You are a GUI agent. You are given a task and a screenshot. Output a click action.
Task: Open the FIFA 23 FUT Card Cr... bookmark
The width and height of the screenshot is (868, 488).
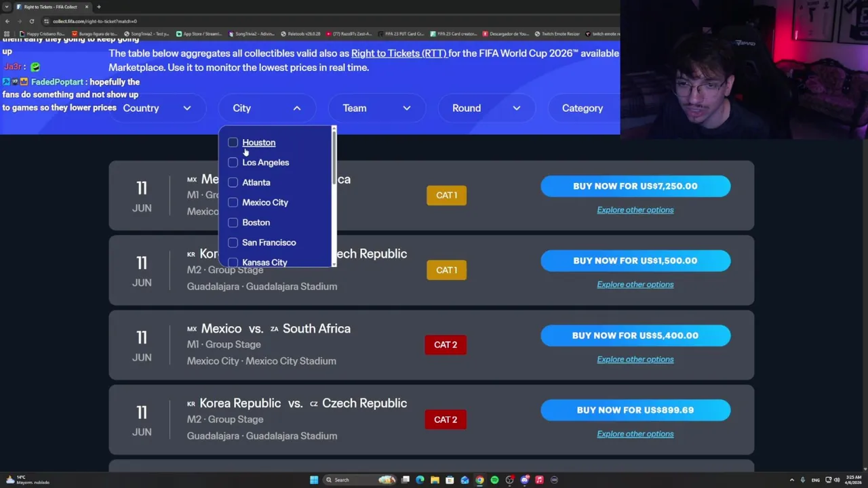401,34
